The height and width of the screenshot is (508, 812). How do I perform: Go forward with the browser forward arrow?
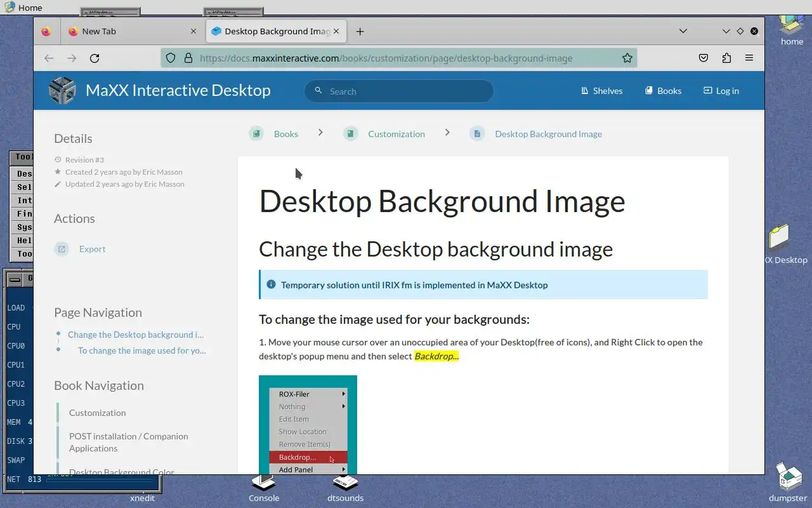coord(72,58)
